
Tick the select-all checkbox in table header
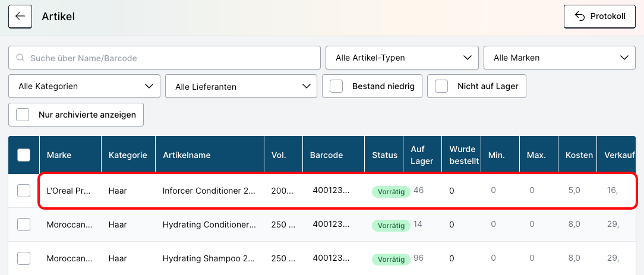(24, 155)
